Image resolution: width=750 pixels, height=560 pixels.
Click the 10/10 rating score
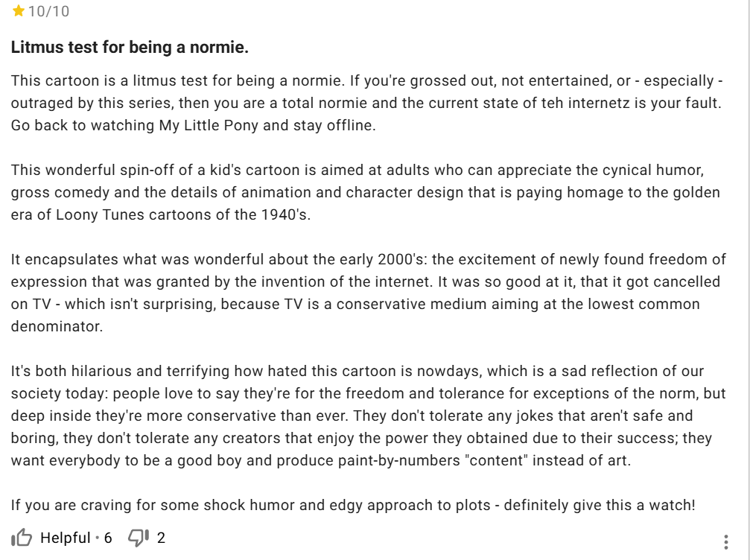pos(48,12)
